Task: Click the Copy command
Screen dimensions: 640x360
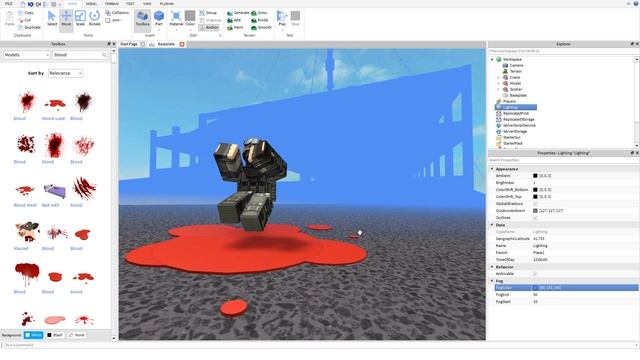Action: [x=26, y=13]
